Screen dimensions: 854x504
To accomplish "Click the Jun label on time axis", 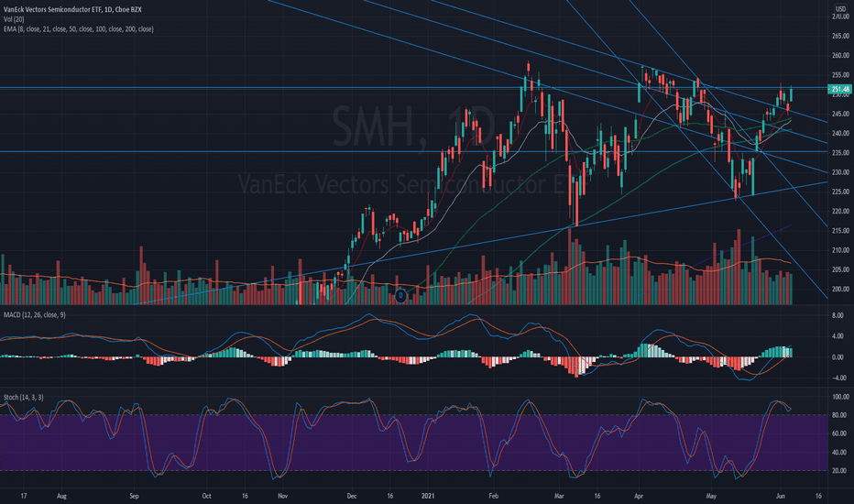I will [781, 497].
